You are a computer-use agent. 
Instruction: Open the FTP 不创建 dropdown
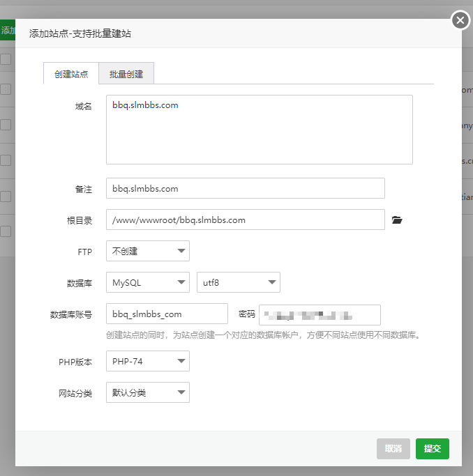click(148, 251)
